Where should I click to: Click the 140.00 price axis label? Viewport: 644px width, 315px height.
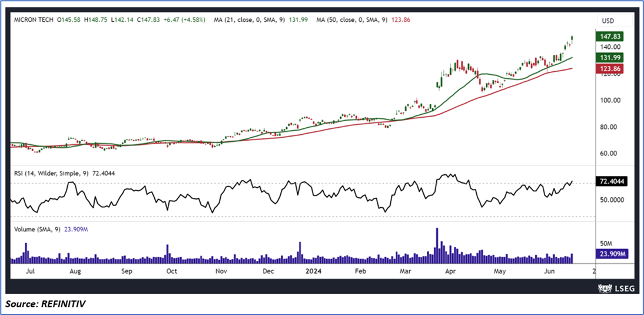pos(610,47)
